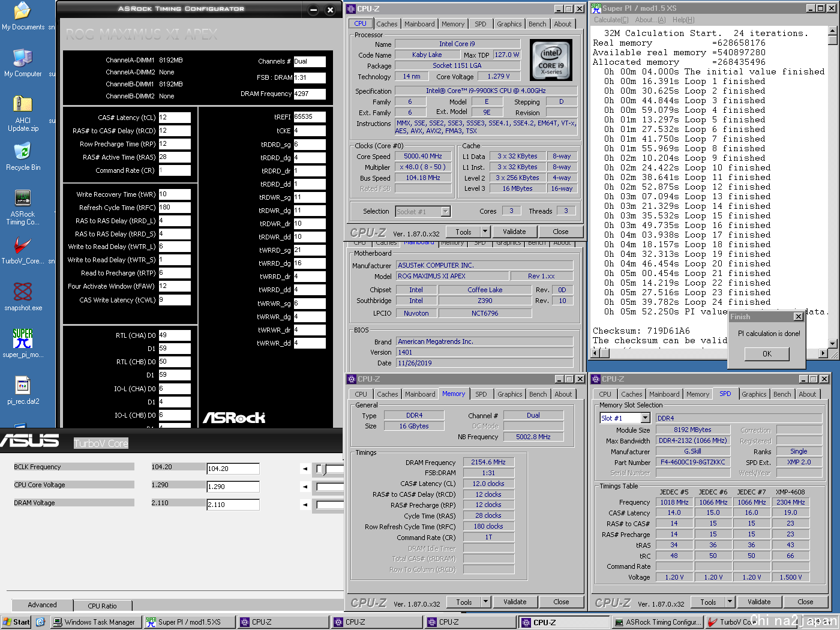840x630 pixels.
Task: Open the Mainboard tab in CPU-Z SPD window
Action: 664,394
